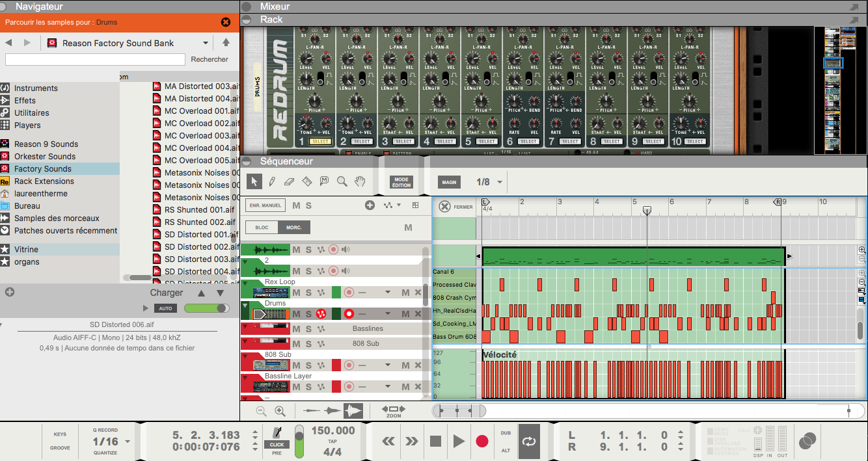The image size is (868, 461).
Task: Select the Mute tool
Action: [324, 181]
